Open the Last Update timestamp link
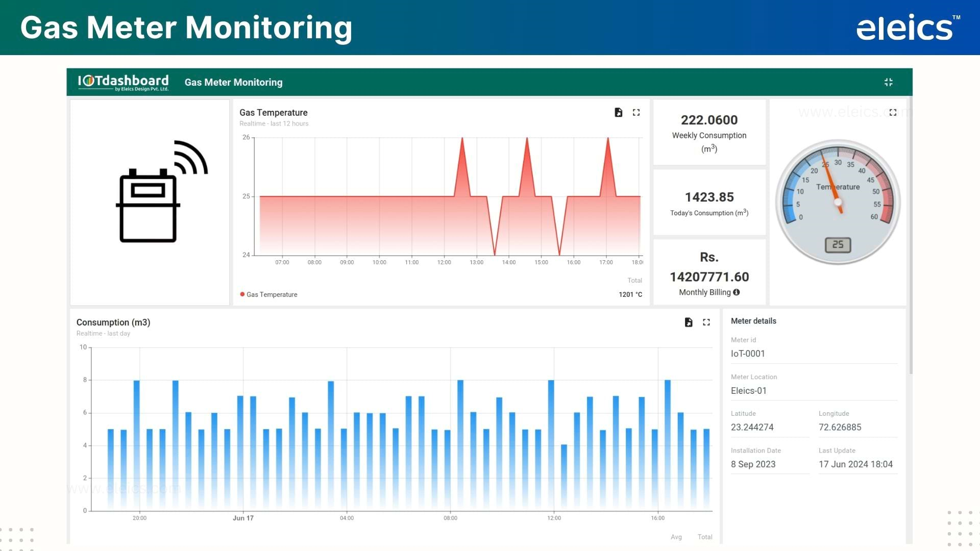The height and width of the screenshot is (551, 980). 856,464
